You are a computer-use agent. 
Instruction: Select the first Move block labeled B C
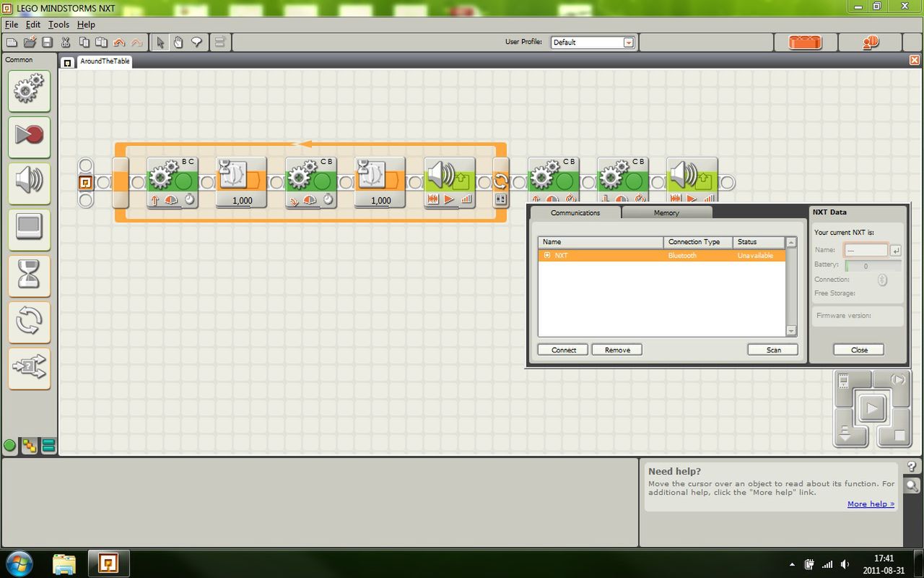click(x=173, y=183)
